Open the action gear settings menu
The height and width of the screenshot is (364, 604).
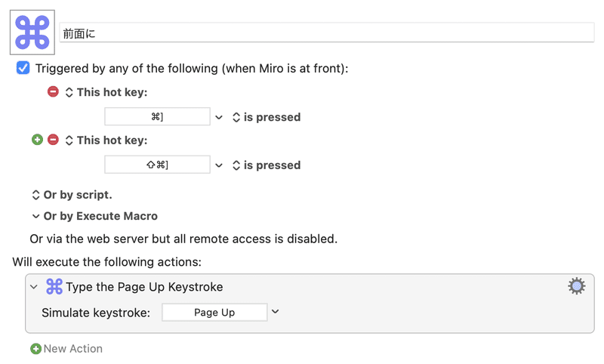(576, 286)
